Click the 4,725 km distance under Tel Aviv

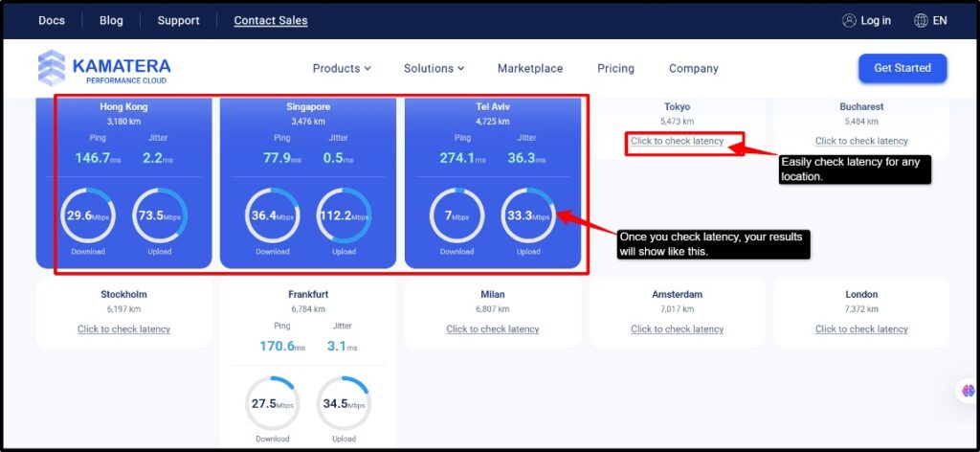(493, 122)
